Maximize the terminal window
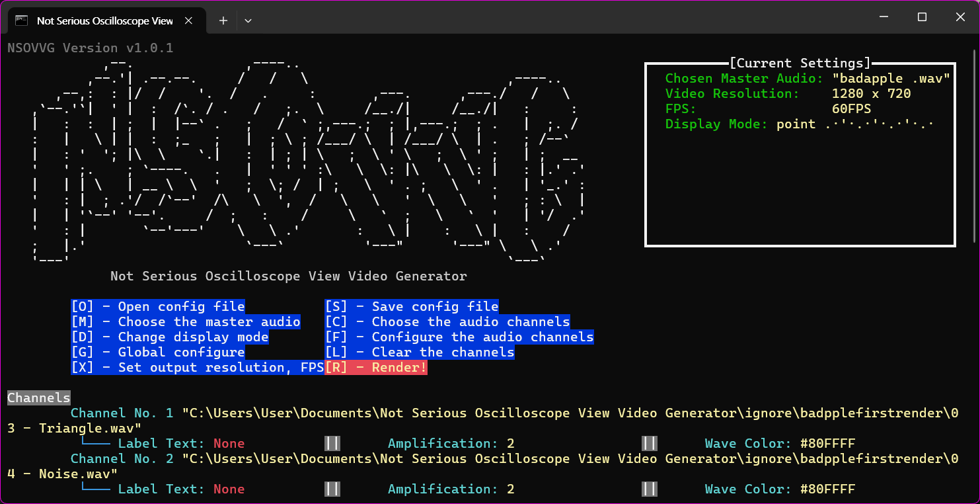 pyautogui.click(x=922, y=17)
